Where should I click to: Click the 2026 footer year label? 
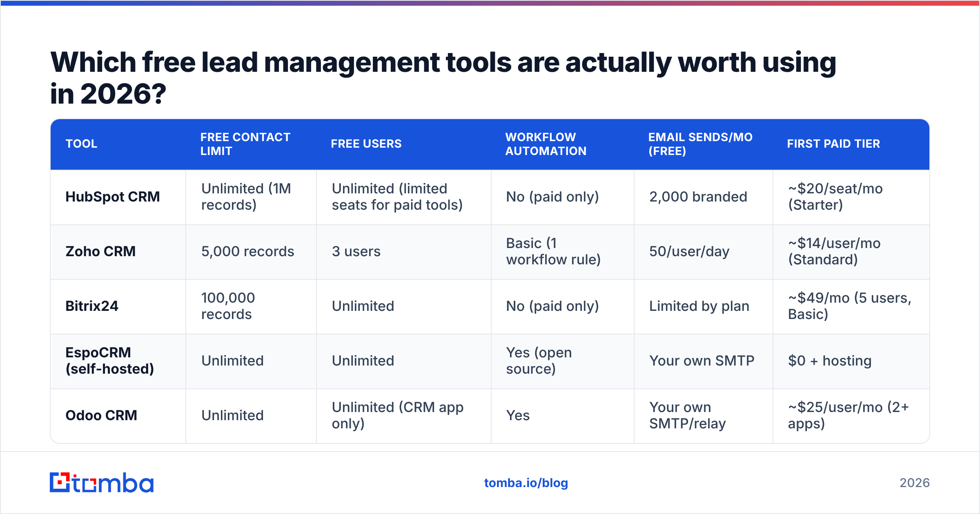click(x=915, y=483)
